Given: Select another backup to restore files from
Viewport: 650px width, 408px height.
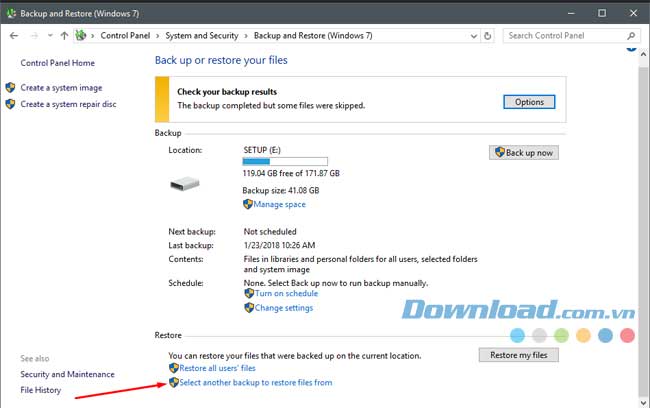Looking at the screenshot, I should [256, 383].
